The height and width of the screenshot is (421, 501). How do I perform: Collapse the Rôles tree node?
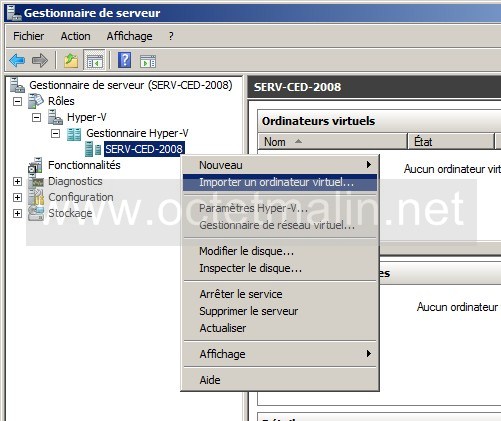click(17, 101)
